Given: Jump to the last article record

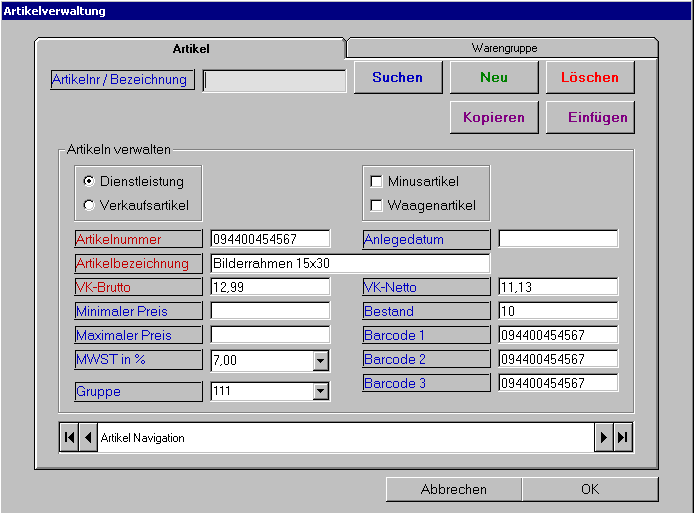Looking at the screenshot, I should tap(623, 438).
